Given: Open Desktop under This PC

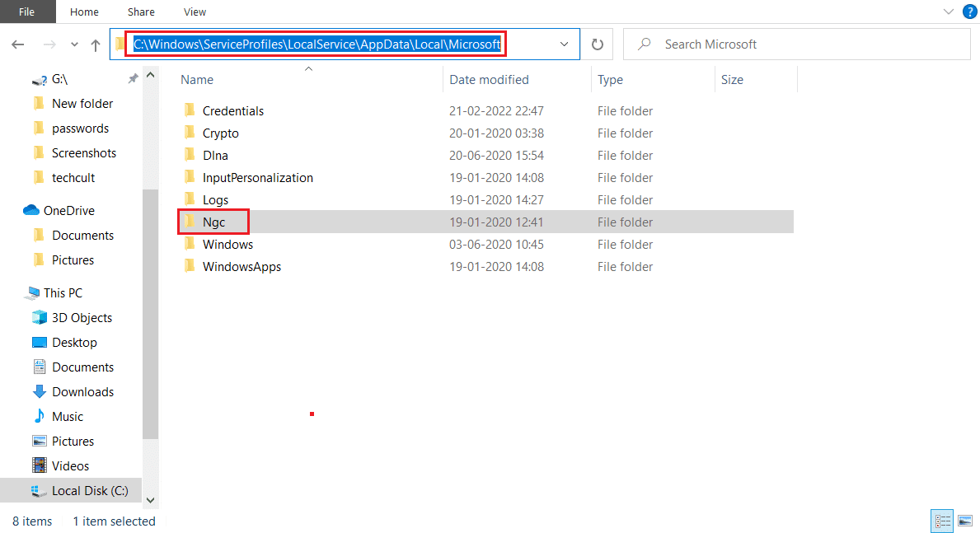Looking at the screenshot, I should point(74,343).
